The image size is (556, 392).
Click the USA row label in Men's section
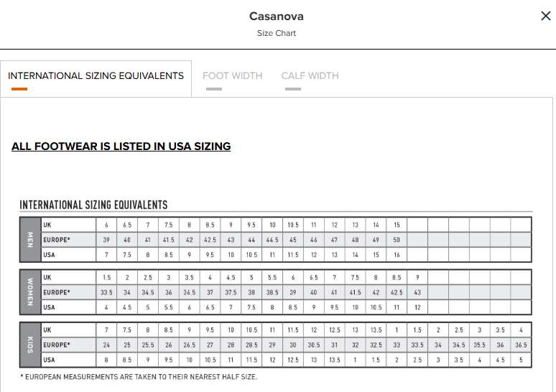click(49, 255)
